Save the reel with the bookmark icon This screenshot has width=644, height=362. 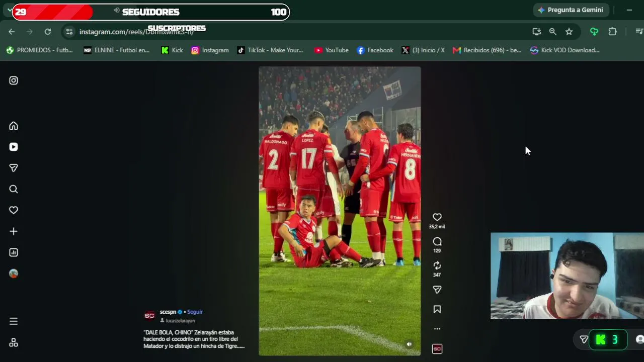pos(437,309)
